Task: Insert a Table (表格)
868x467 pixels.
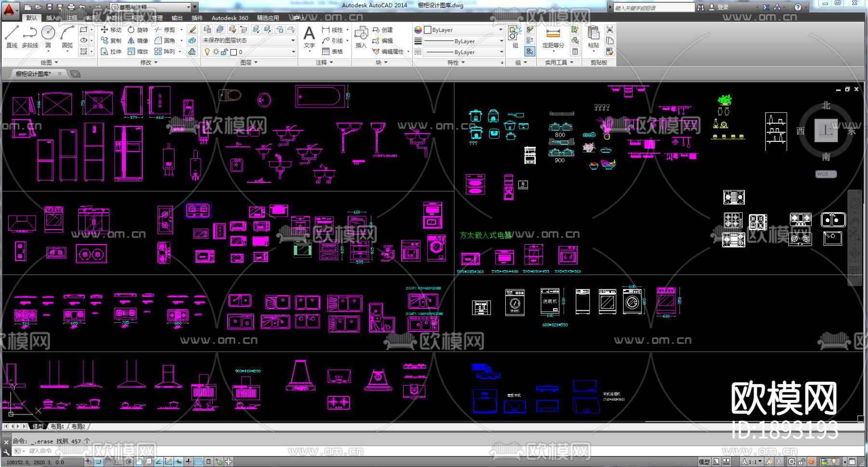Action: point(332,52)
